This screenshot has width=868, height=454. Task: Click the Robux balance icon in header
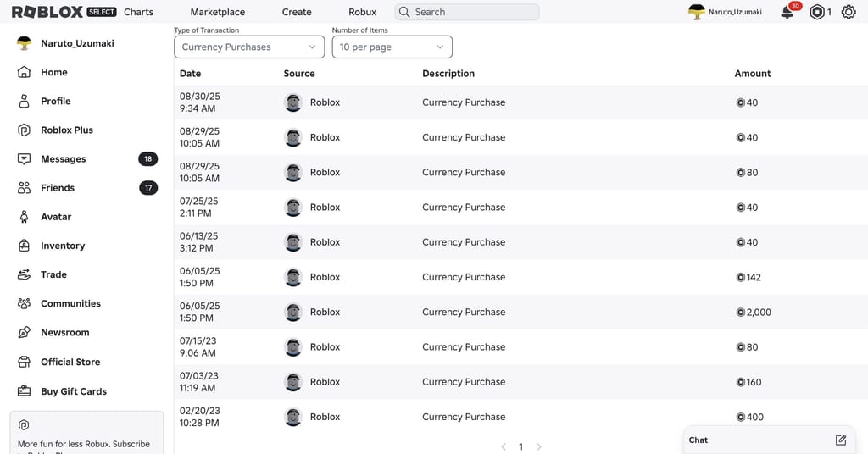click(x=817, y=12)
